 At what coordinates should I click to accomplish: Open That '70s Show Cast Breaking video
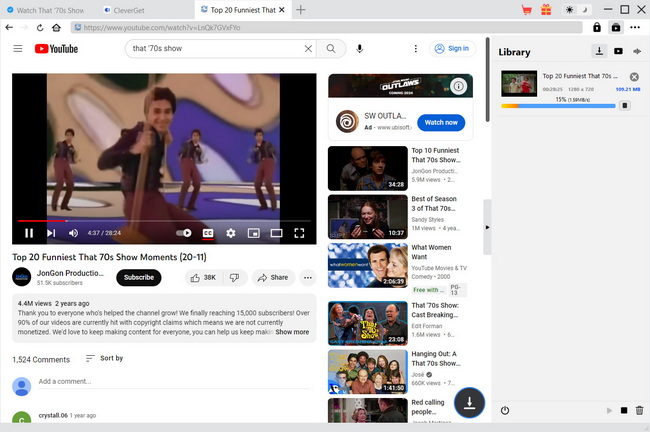368,323
